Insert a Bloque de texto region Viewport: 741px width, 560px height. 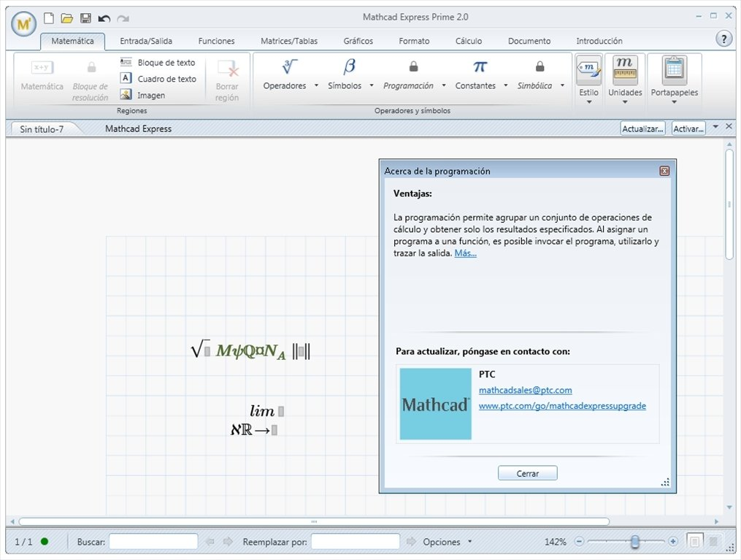coord(158,62)
